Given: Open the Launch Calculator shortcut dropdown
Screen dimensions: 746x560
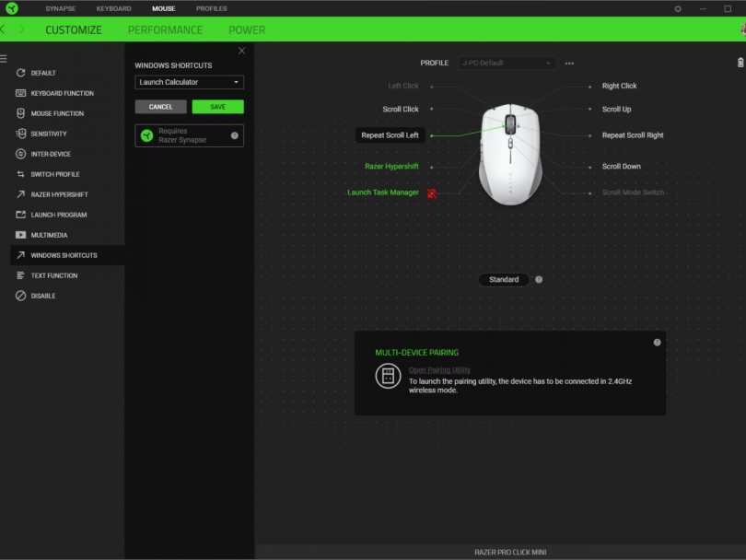Looking at the screenshot, I should tap(189, 82).
